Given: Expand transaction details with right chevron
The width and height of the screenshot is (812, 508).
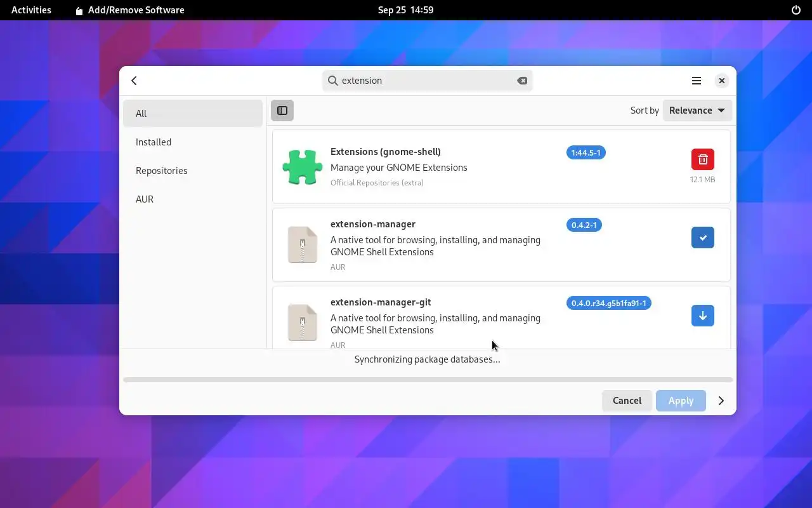Looking at the screenshot, I should (x=721, y=401).
